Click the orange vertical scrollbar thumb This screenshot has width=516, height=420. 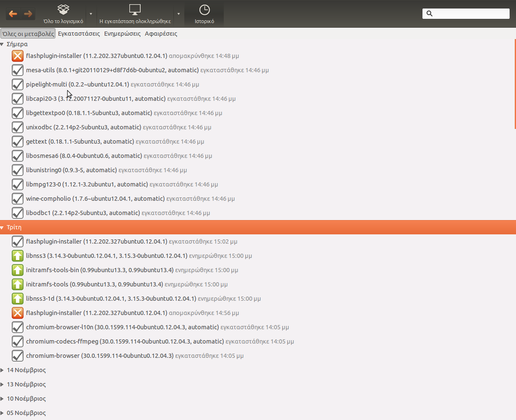[515, 84]
